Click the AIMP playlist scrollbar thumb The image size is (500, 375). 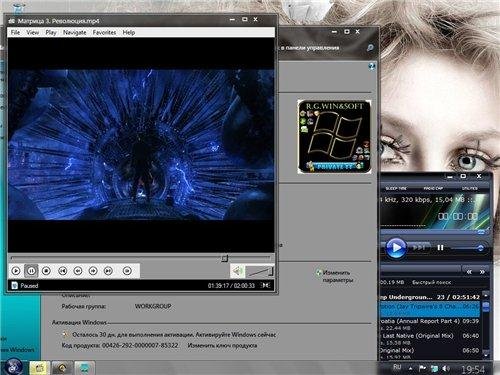tap(486, 307)
